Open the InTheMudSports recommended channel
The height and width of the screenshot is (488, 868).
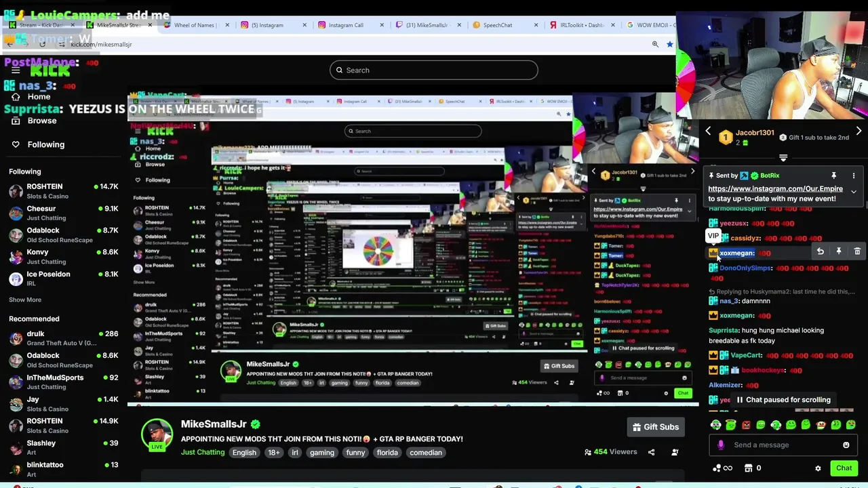[x=64, y=382]
